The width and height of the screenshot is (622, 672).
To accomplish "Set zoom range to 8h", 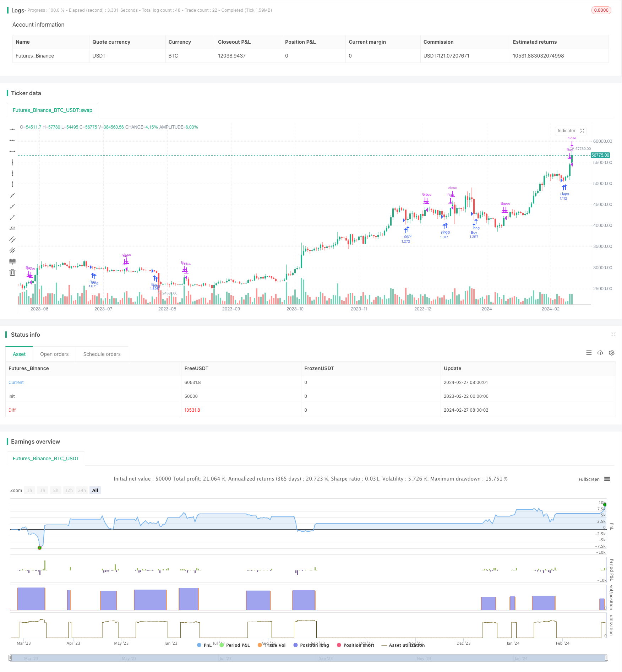I will 56,490.
